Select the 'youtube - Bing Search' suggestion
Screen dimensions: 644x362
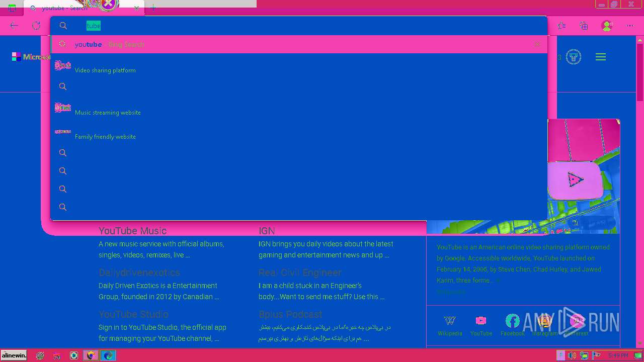coord(299,44)
